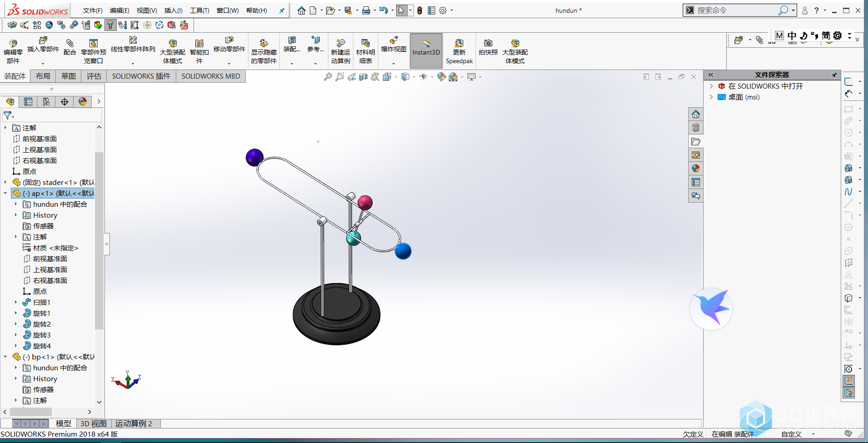
Task: Collapse the bp<1> component node
Action: pos(5,357)
